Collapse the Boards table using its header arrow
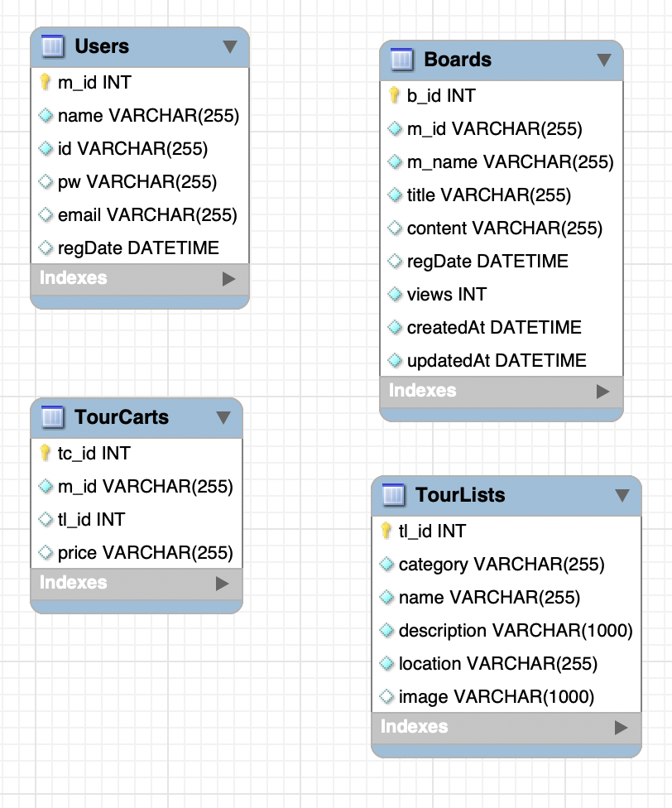Image resolution: width=672 pixels, height=808 pixels. [x=603, y=60]
